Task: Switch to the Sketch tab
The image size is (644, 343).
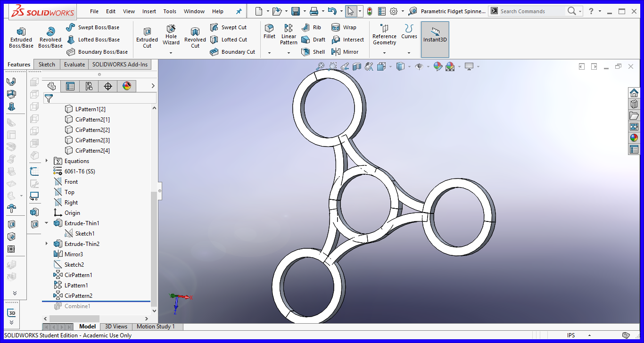Action: click(47, 65)
